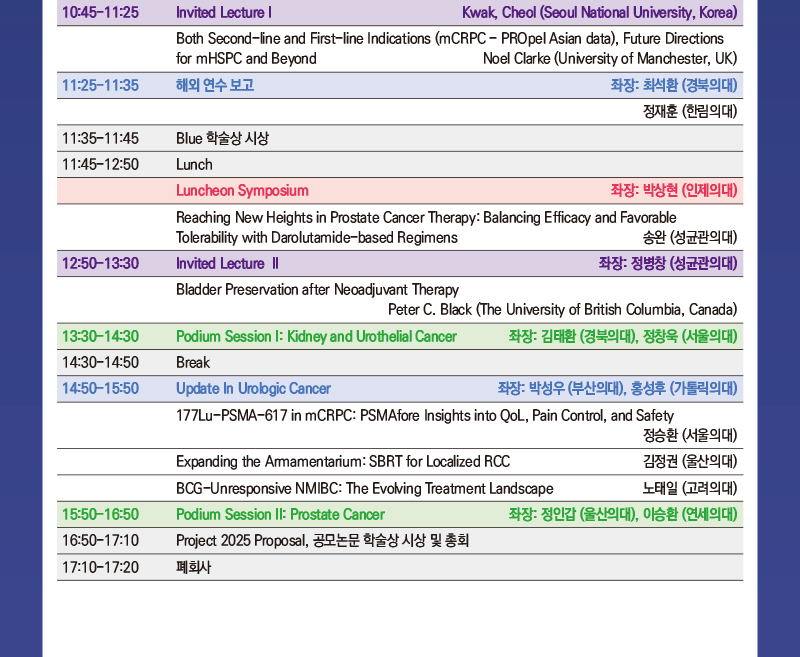Select the '11:45-12:50' time cell
Screen dimensions: 800x657
pos(100,165)
